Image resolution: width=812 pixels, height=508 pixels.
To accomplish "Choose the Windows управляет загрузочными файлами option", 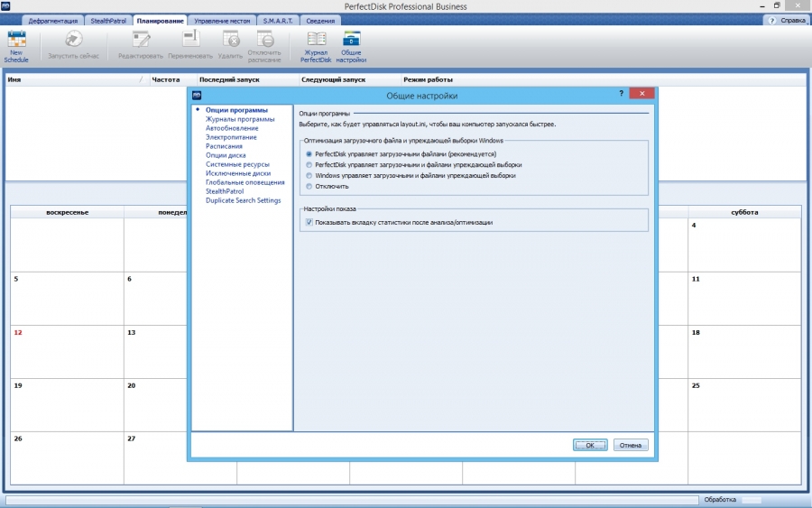I will pos(309,176).
